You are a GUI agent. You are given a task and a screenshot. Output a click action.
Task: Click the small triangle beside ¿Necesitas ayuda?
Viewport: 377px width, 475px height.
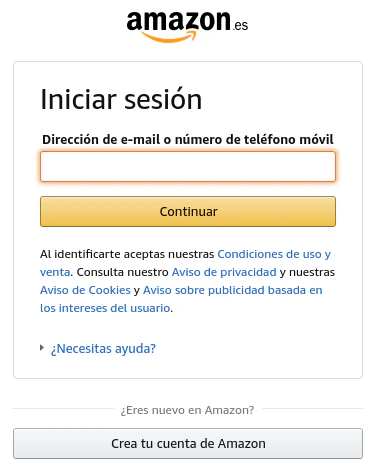pyautogui.click(x=42, y=348)
